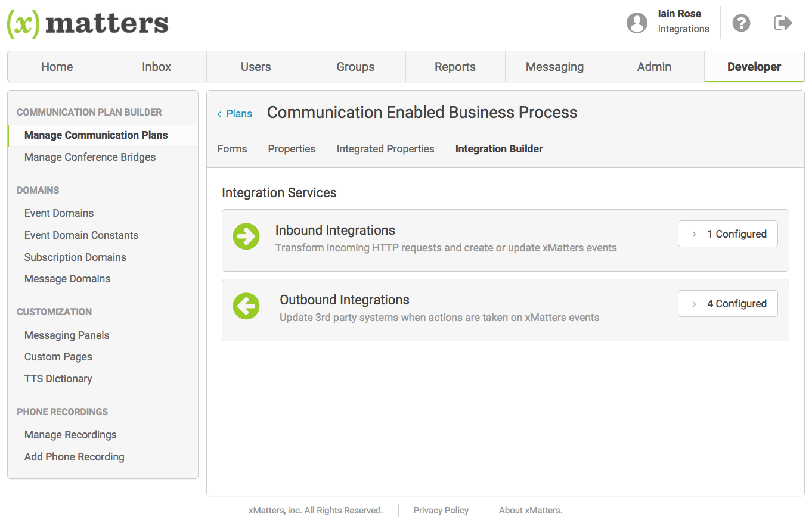Click the Domains sidebar heading
The width and height of the screenshot is (812, 526).
[38, 191]
